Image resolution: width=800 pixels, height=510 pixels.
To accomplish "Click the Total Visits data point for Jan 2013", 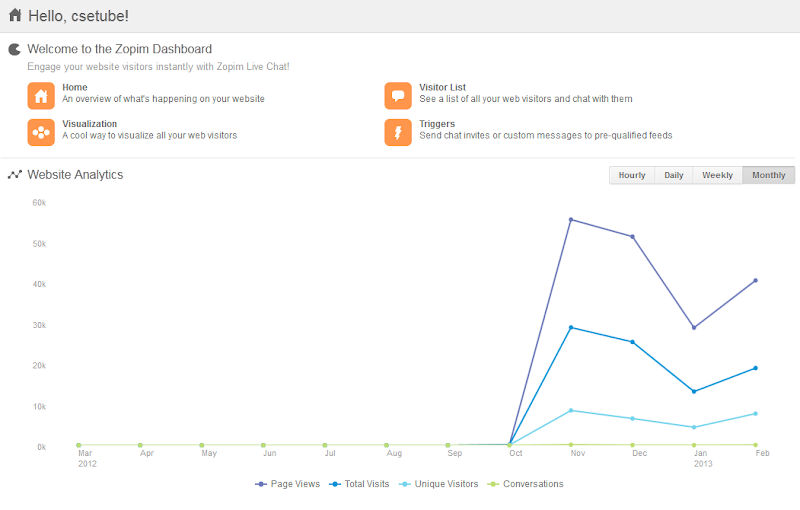I will click(x=694, y=392).
